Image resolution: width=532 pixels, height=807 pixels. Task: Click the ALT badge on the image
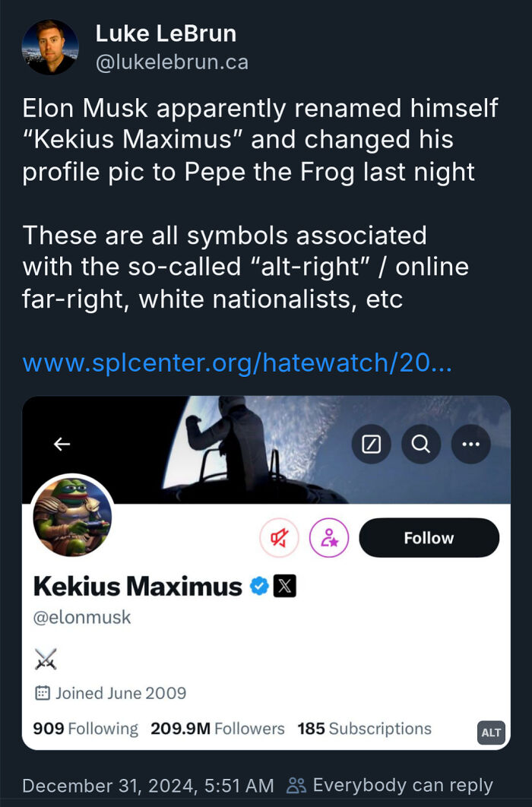click(x=491, y=733)
